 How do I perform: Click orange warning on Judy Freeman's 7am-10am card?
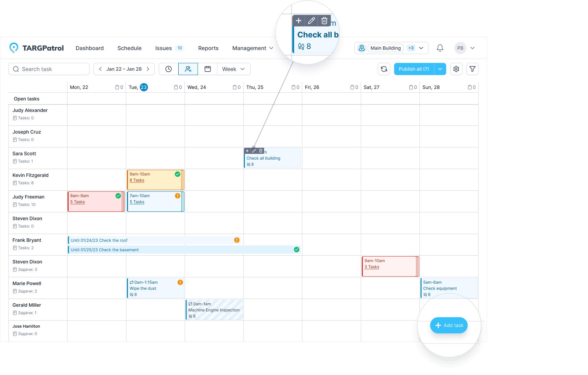(x=177, y=196)
